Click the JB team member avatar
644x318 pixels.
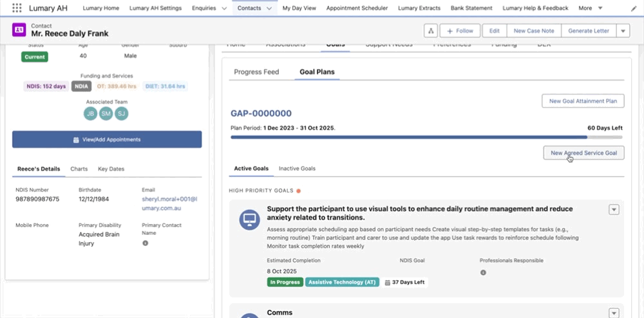90,114
